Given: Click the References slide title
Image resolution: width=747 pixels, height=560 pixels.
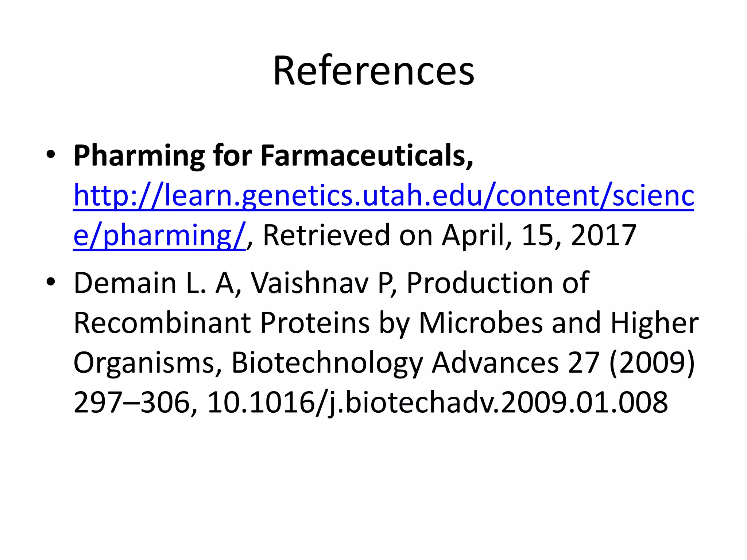Looking at the screenshot, I should pyautogui.click(x=373, y=70).
